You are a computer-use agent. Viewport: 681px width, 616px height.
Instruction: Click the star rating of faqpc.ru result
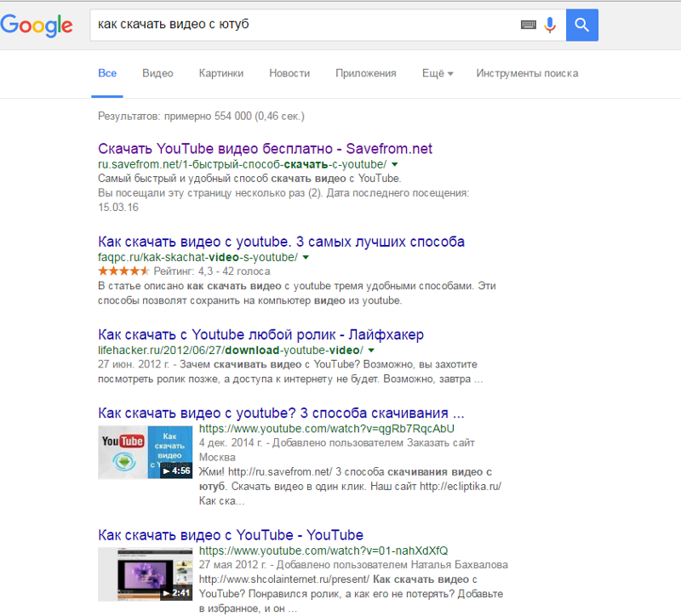tap(123, 271)
